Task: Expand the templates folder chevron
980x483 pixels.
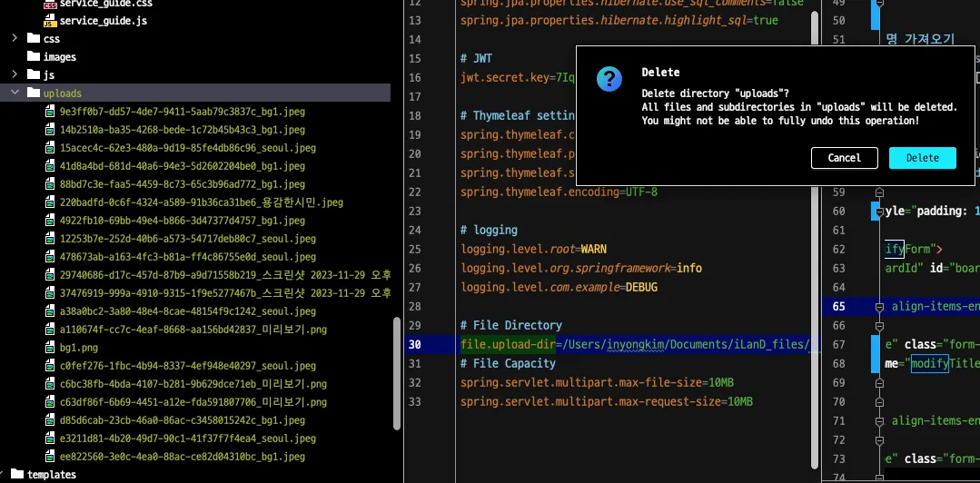Action: click(4, 474)
